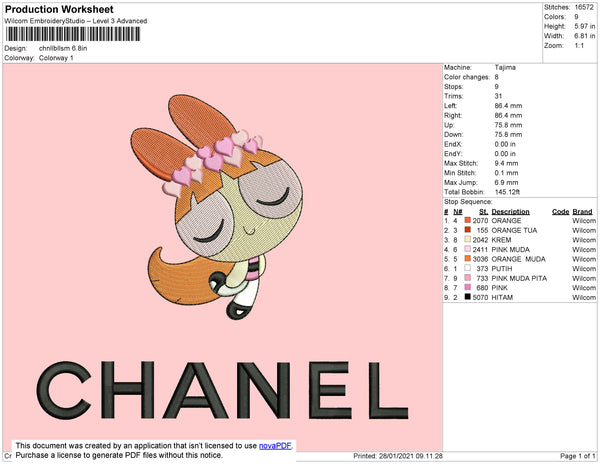Viewport: 600px width, 464px height.
Task: Click the Left value 86.4 mm
Action: (x=508, y=106)
